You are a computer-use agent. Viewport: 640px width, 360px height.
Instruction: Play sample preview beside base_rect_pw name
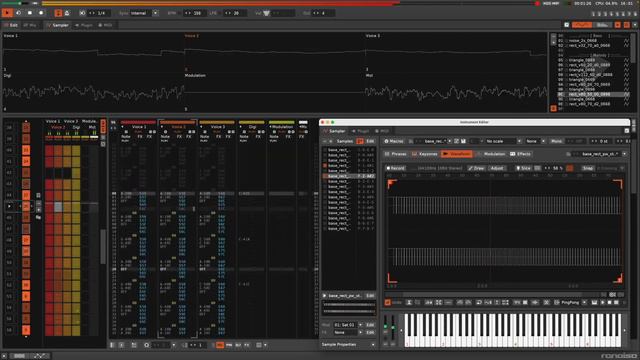pyautogui.click(x=325, y=296)
